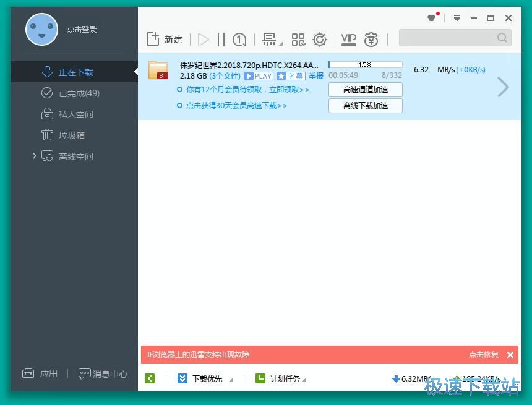
Task: Open the 正在下载 downloading list
Action: click(74, 72)
